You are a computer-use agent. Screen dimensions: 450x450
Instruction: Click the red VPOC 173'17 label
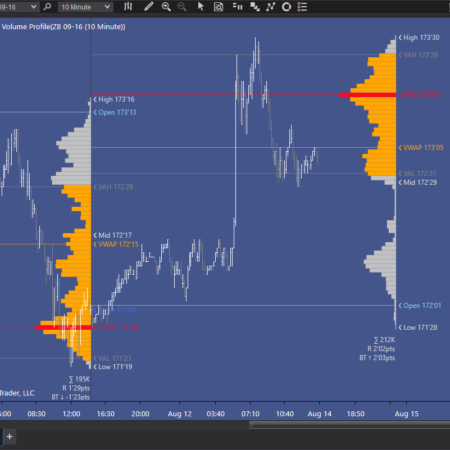pyautogui.click(x=421, y=95)
